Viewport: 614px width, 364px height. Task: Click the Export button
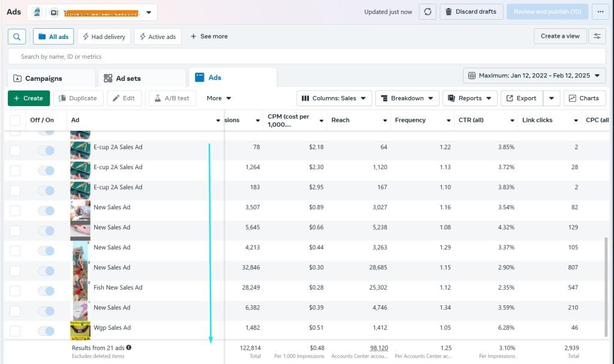click(x=522, y=98)
